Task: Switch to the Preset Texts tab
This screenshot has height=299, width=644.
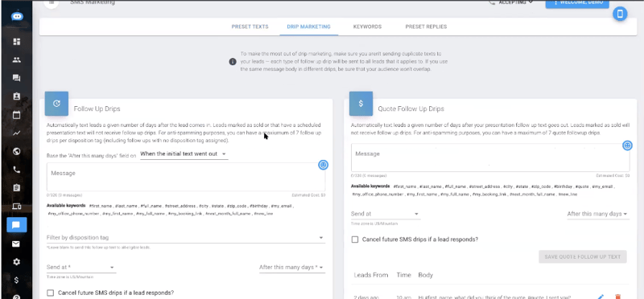Action: [250, 27]
